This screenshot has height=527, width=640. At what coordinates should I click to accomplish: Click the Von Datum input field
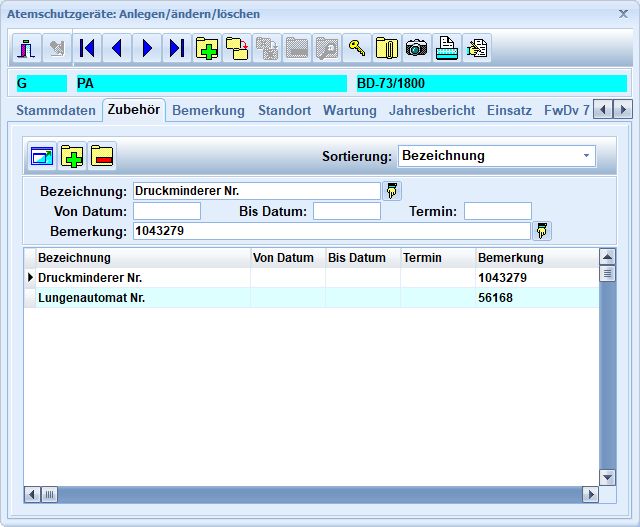pyautogui.click(x=167, y=211)
